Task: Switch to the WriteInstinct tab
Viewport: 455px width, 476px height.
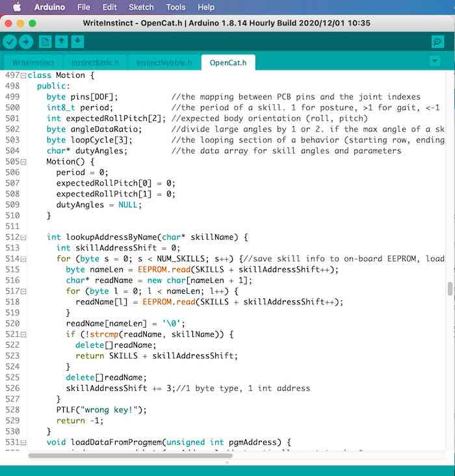Action: pyautogui.click(x=32, y=62)
